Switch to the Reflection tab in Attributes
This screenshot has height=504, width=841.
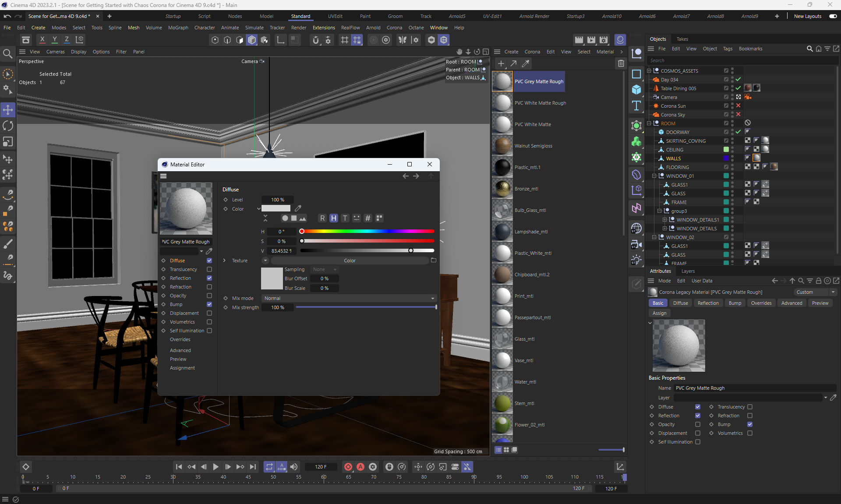pyautogui.click(x=708, y=303)
